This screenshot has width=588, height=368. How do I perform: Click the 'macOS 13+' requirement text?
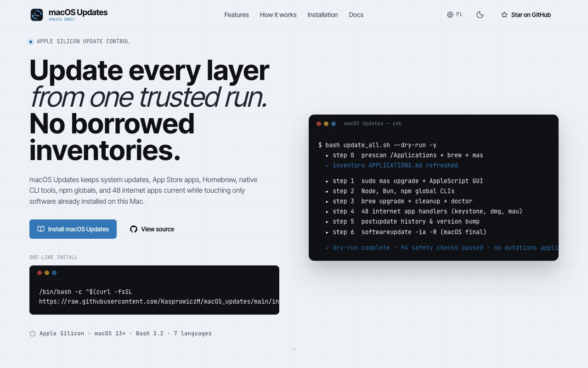pyautogui.click(x=110, y=333)
